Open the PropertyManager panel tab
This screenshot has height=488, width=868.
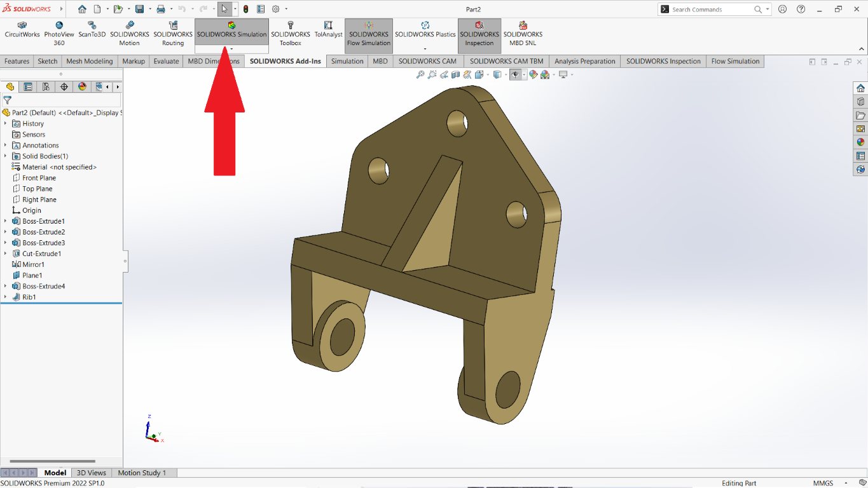[x=27, y=87]
